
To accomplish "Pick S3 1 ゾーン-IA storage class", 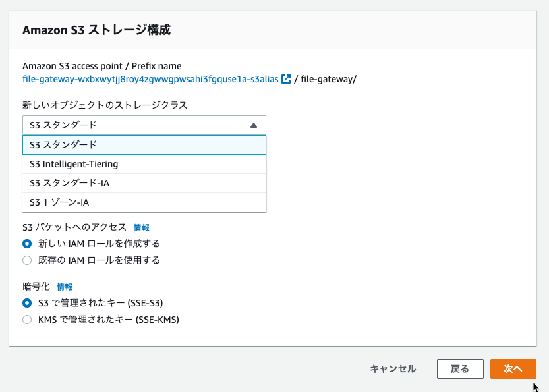I will coord(144,202).
